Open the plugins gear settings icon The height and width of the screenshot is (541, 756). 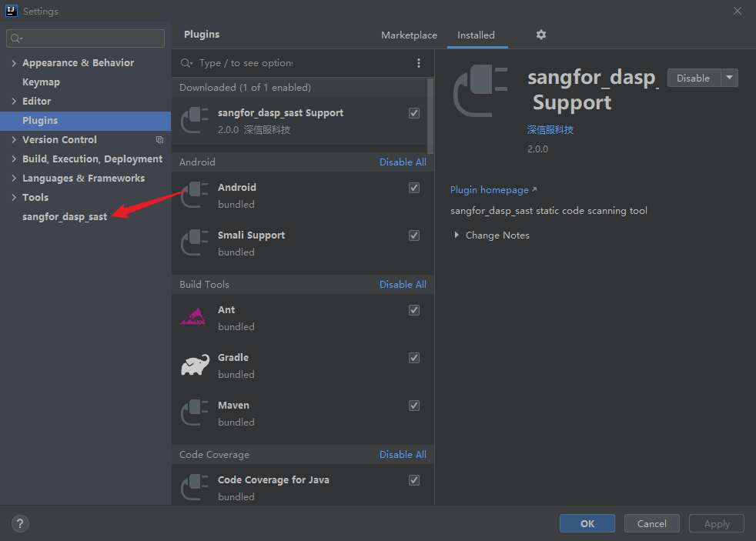pyautogui.click(x=540, y=35)
